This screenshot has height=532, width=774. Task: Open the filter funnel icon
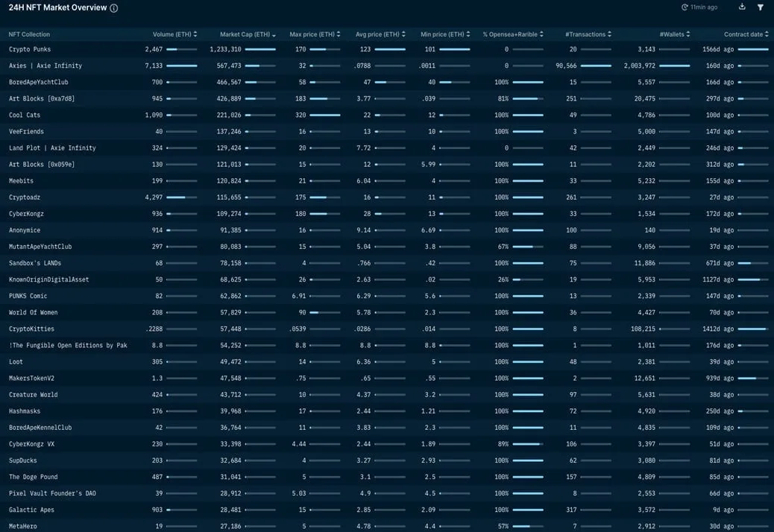(x=760, y=7)
